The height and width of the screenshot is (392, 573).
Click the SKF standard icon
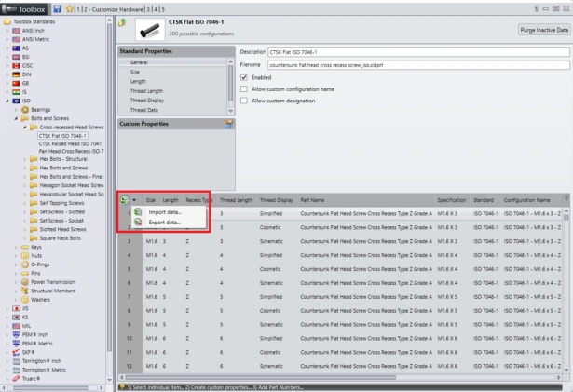point(16,352)
